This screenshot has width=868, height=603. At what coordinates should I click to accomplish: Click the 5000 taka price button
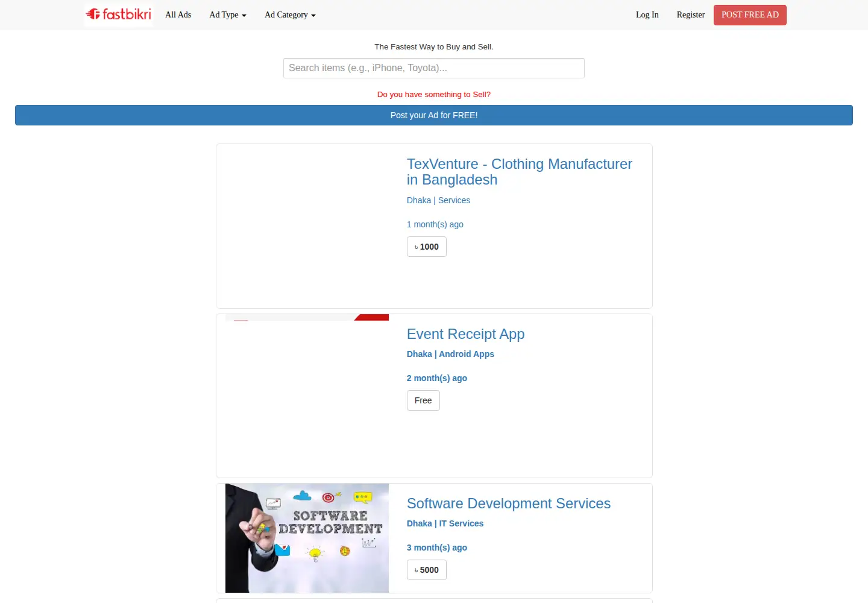pyautogui.click(x=427, y=570)
